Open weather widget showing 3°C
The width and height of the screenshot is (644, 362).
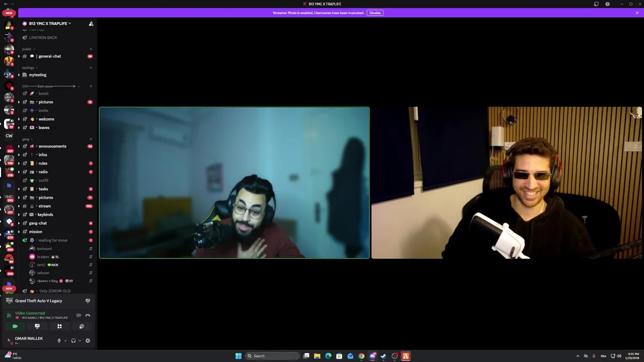point(12,355)
